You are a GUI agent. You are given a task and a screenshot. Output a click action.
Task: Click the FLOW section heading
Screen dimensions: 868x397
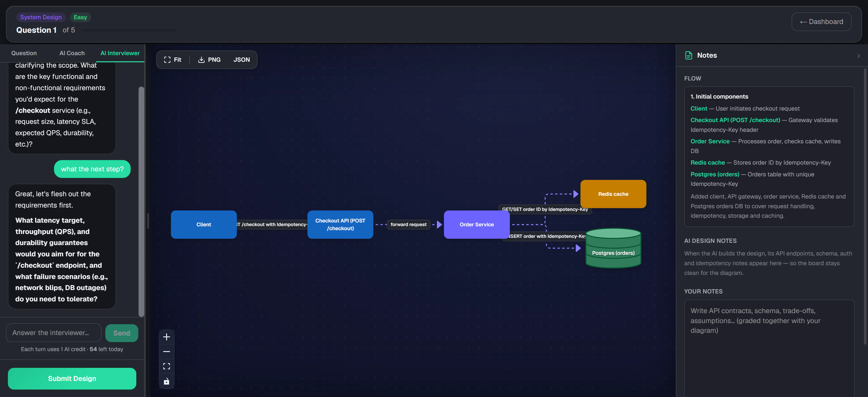[x=692, y=78]
